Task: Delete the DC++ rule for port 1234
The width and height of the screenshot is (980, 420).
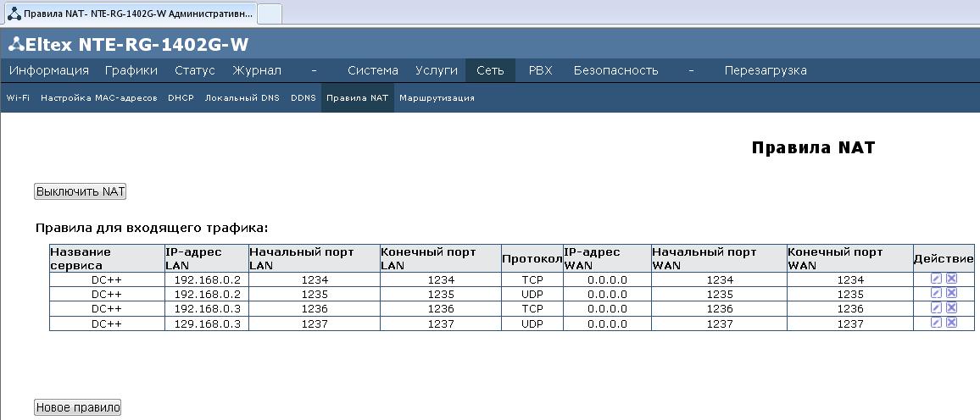Action: (x=951, y=279)
